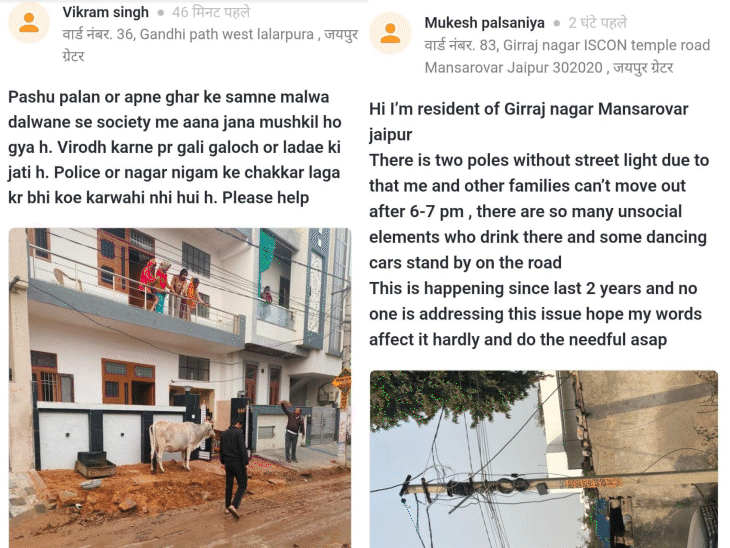Click people standing on the balcony photo
This screenshot has width=730, height=548.
pos(171,289)
